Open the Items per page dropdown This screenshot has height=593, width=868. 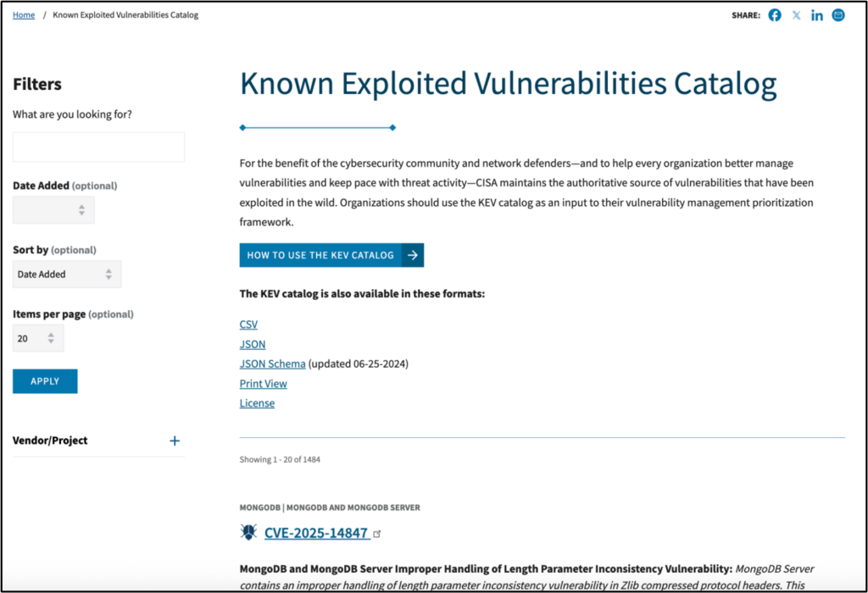[x=38, y=339]
